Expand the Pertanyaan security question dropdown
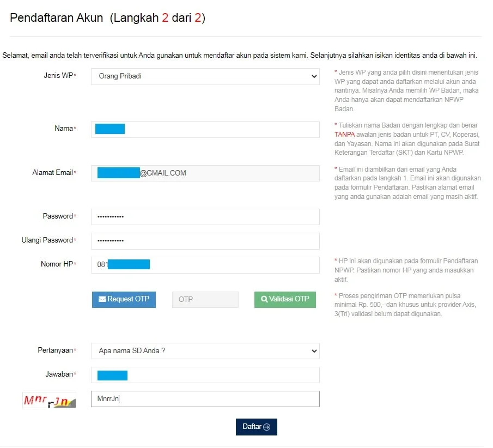 [205, 351]
